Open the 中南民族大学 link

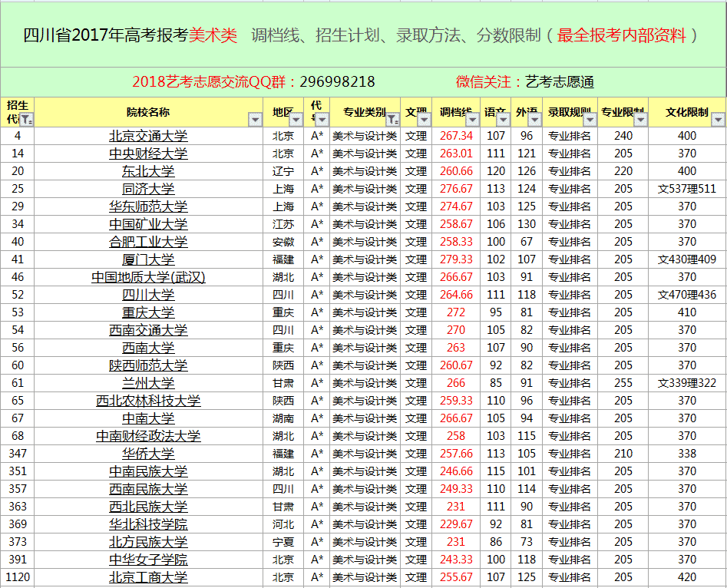click(148, 471)
